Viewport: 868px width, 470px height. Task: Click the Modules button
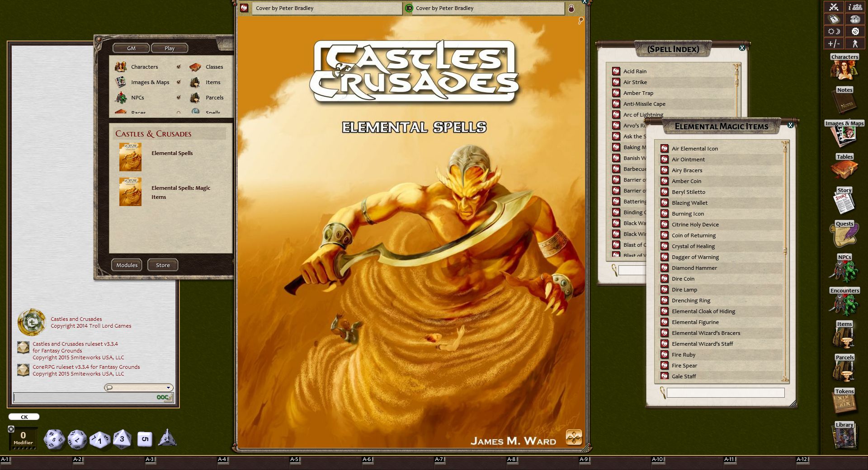[127, 265]
